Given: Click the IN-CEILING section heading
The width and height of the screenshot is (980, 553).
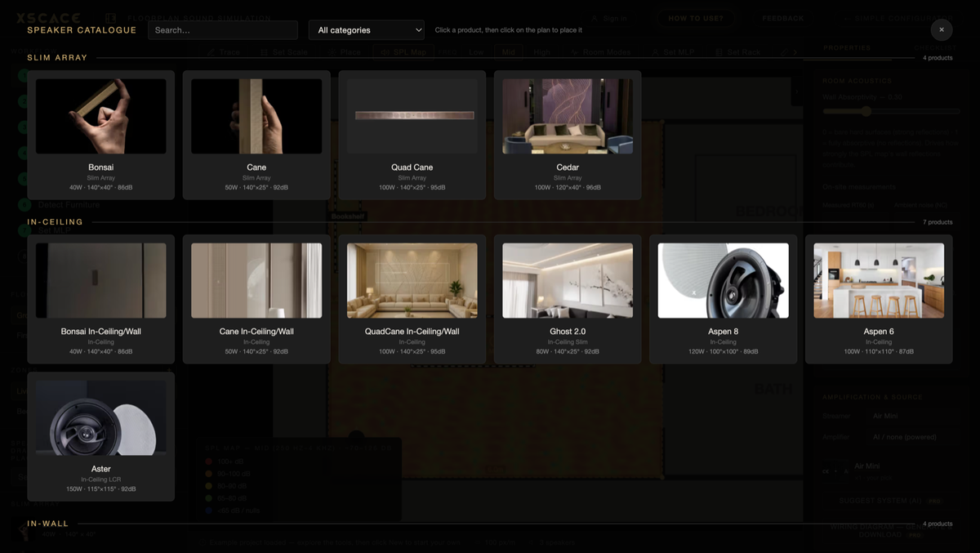Looking at the screenshot, I should (55, 222).
